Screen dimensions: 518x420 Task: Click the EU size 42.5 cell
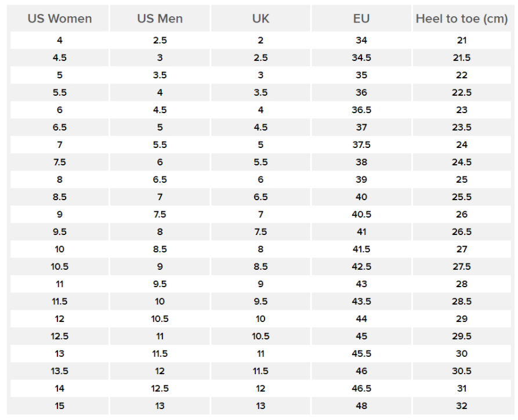tap(361, 266)
